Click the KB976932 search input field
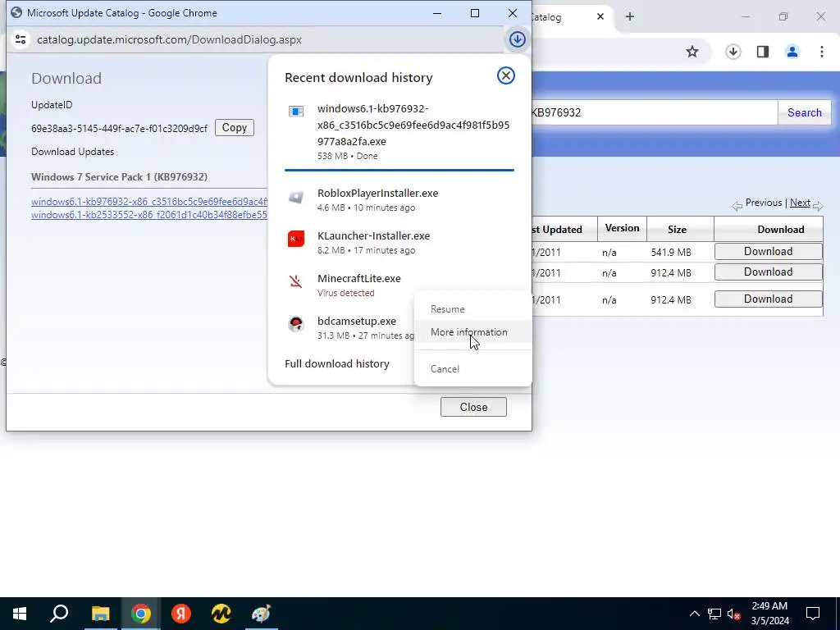This screenshot has height=630, width=840. [x=654, y=112]
